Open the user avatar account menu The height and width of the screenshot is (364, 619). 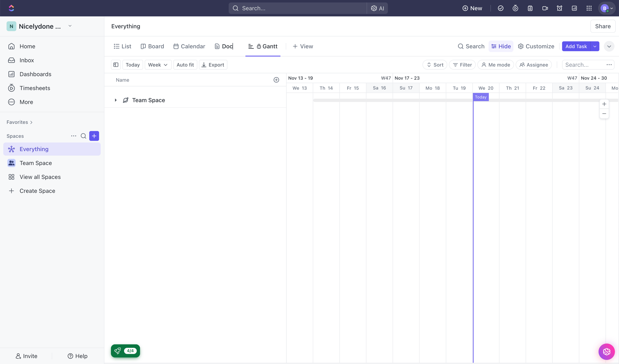[x=607, y=8]
